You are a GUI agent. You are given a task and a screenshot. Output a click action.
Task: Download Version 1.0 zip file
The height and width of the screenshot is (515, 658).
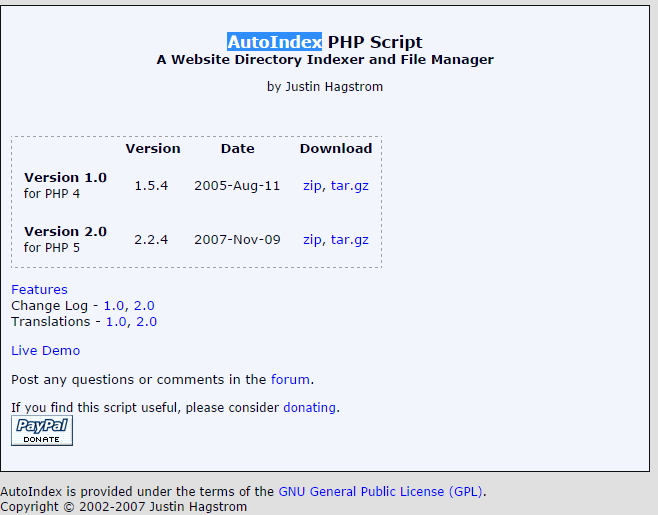pyautogui.click(x=312, y=186)
